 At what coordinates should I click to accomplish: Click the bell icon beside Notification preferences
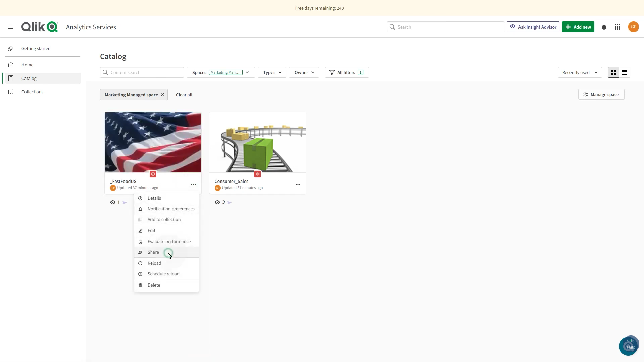click(x=140, y=209)
